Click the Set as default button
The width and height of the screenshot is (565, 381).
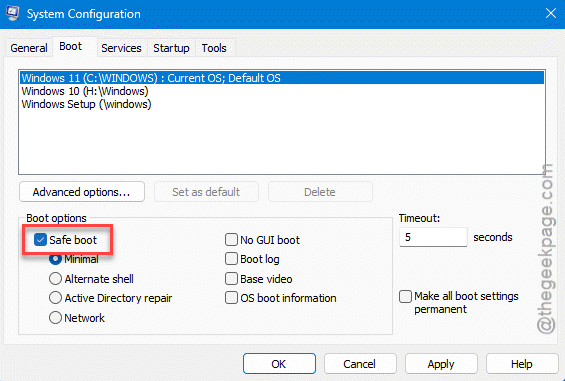[206, 192]
